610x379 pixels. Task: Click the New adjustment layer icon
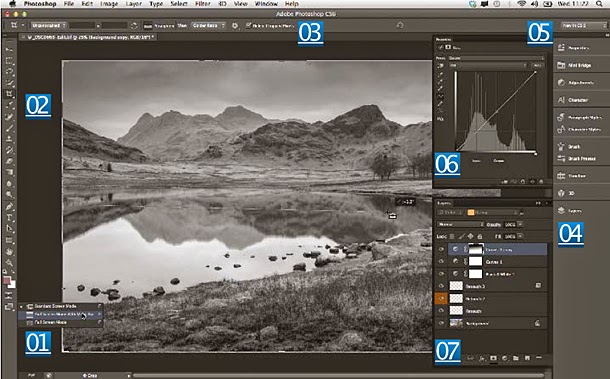tap(505, 358)
